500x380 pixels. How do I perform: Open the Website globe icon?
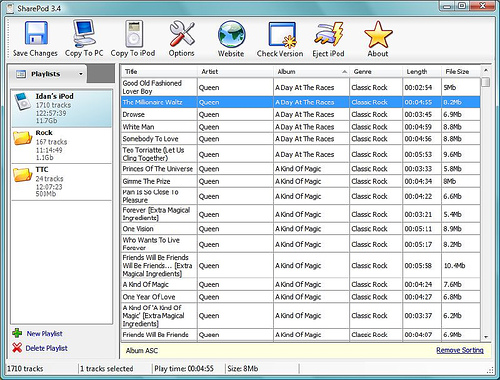[232, 35]
